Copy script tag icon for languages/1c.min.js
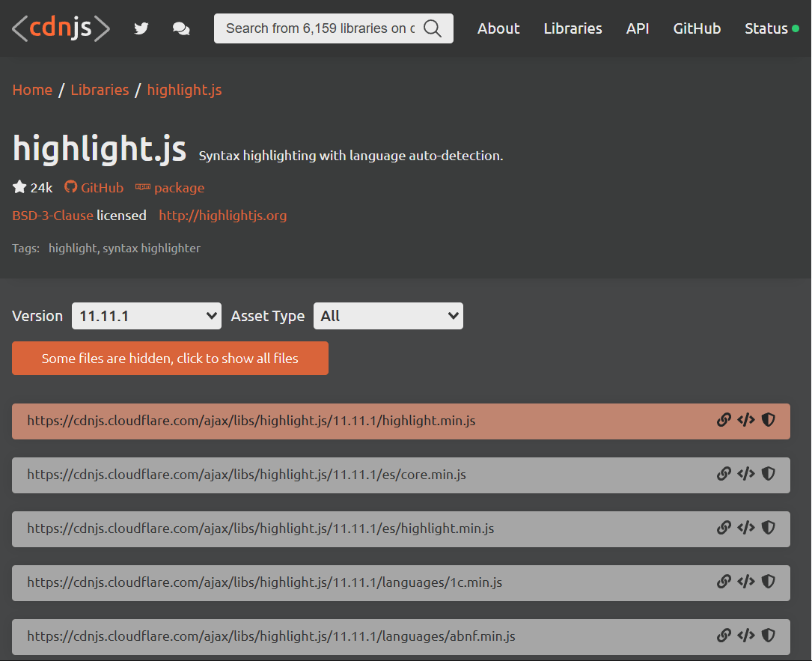This screenshot has height=661, width=812. click(x=745, y=582)
